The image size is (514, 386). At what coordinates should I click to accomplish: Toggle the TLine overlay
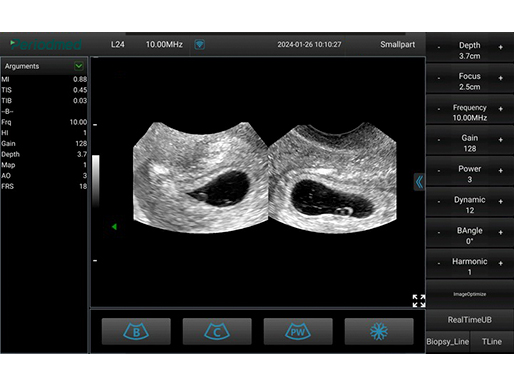coord(492,342)
